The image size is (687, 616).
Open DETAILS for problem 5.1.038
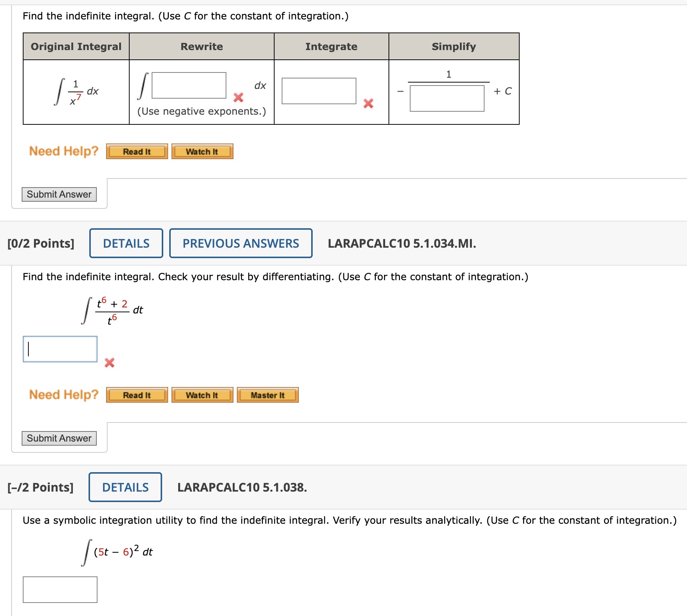tap(125, 487)
